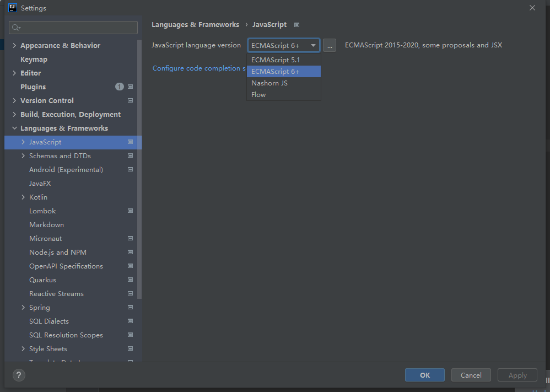Click the project-level icon beside Version Control
Screen dimensions: 550x392
pos(130,100)
